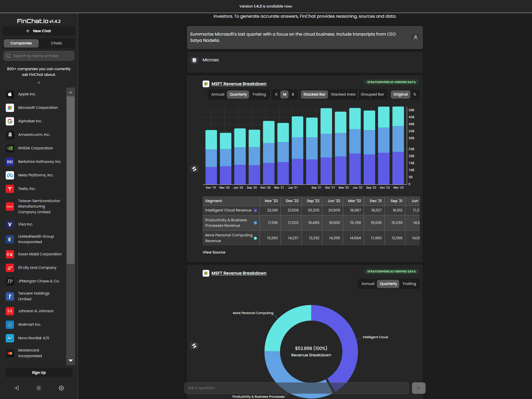Select the Mastercard logo icon
The width and height of the screenshot is (532, 399).
(x=10, y=353)
